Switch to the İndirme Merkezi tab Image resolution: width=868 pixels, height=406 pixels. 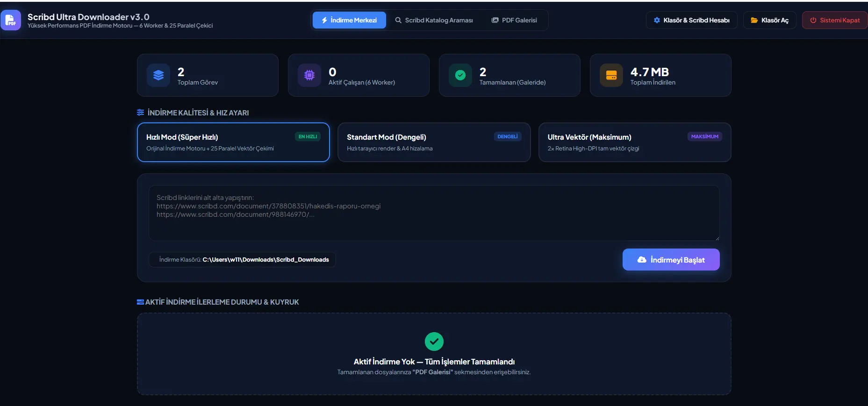[349, 20]
